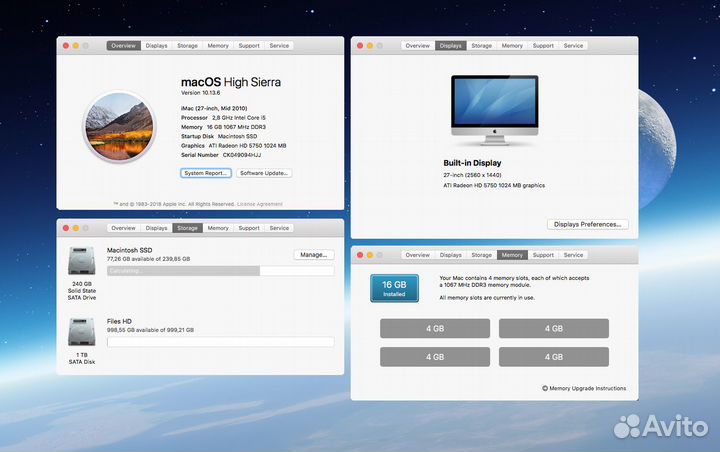Image resolution: width=720 pixels, height=452 pixels.
Task: Switch to Displays tab in Overview window
Action: [157, 45]
